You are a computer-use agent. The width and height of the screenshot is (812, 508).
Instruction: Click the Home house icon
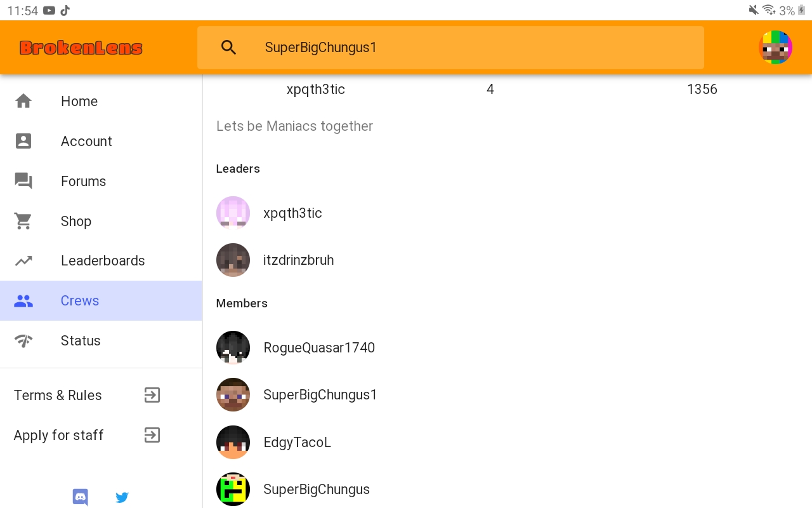coord(23,101)
